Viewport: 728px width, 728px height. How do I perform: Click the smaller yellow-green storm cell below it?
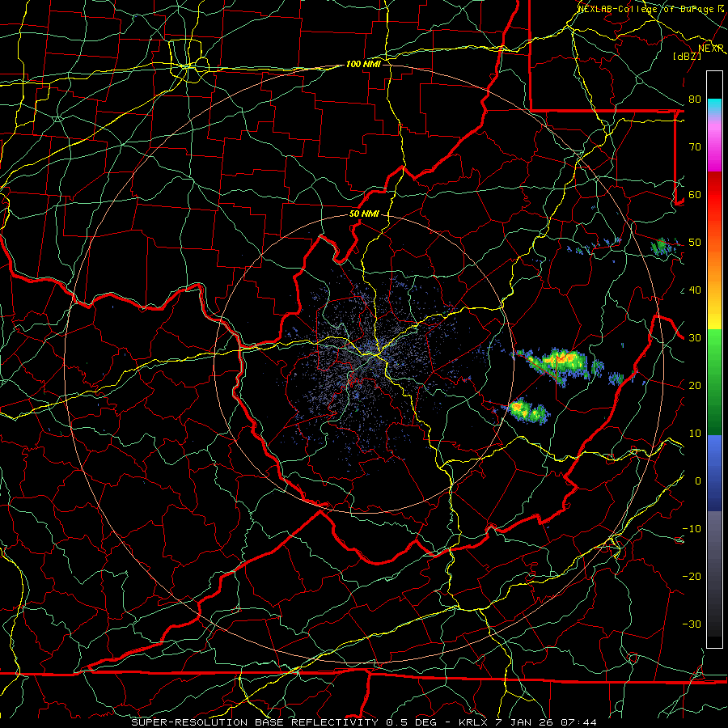point(528,411)
